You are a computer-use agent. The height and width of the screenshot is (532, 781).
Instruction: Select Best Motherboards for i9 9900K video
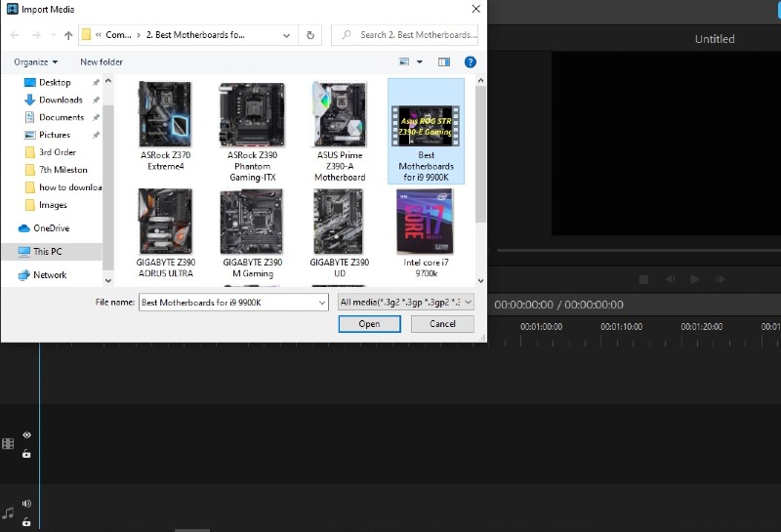[426, 132]
